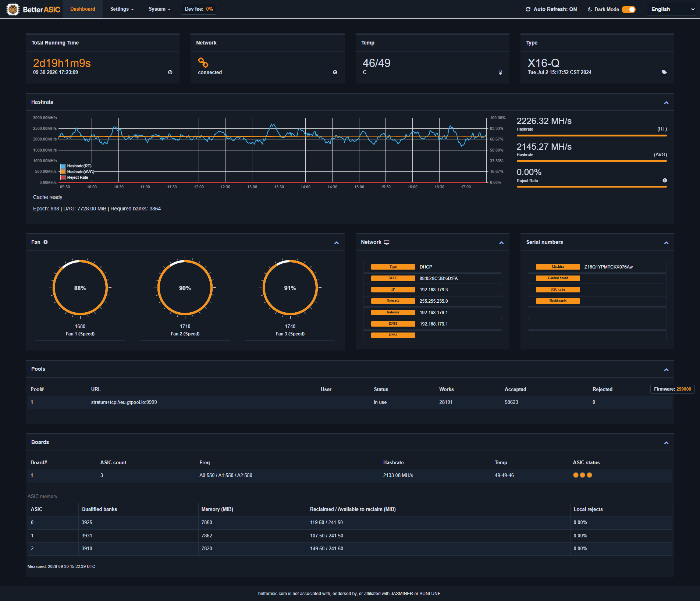Open the English language dropdown
Image resolution: width=700 pixels, height=601 pixels.
coord(671,9)
